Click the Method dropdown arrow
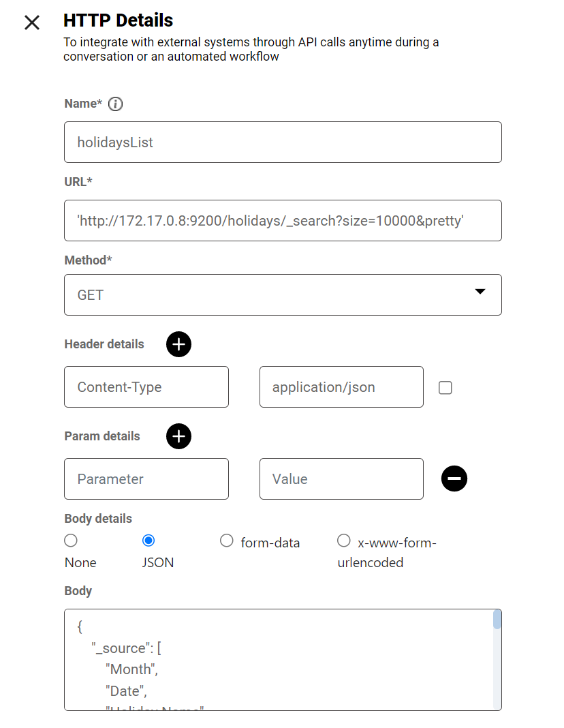Screen dimensions: 564x728 click(480, 292)
